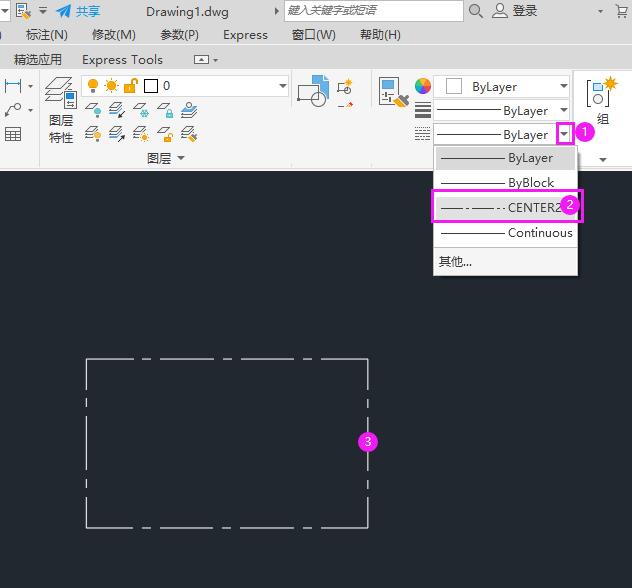The width and height of the screenshot is (632, 588).
Task: Click the Create block icon
Action: 345,87
